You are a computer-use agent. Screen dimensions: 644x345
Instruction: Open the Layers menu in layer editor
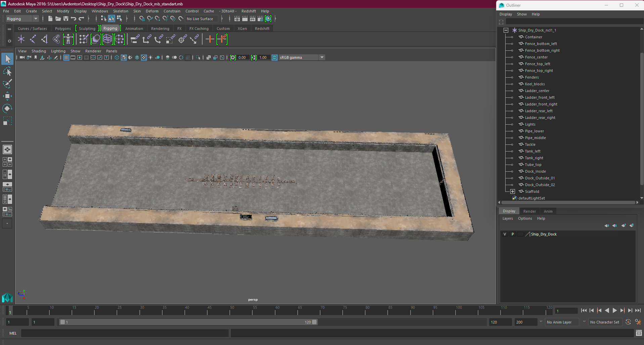point(508,218)
